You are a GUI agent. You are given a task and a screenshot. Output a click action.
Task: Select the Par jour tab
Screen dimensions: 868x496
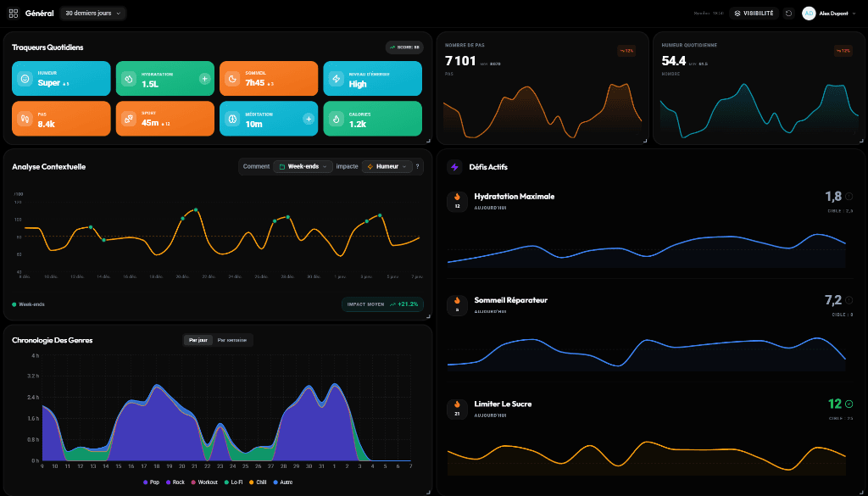(198, 339)
